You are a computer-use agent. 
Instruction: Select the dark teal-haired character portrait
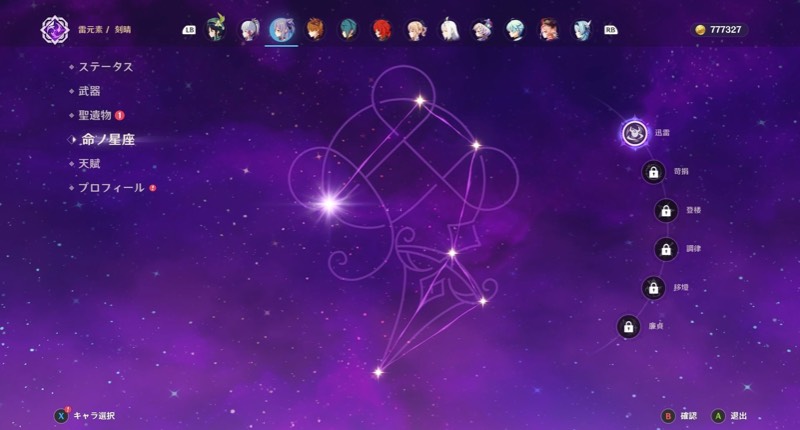348,30
